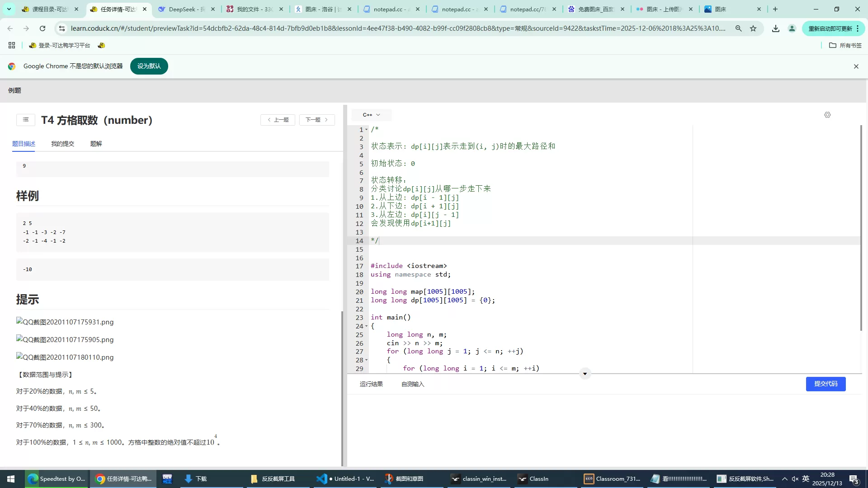Collapse the code fold at line 24

366,326
